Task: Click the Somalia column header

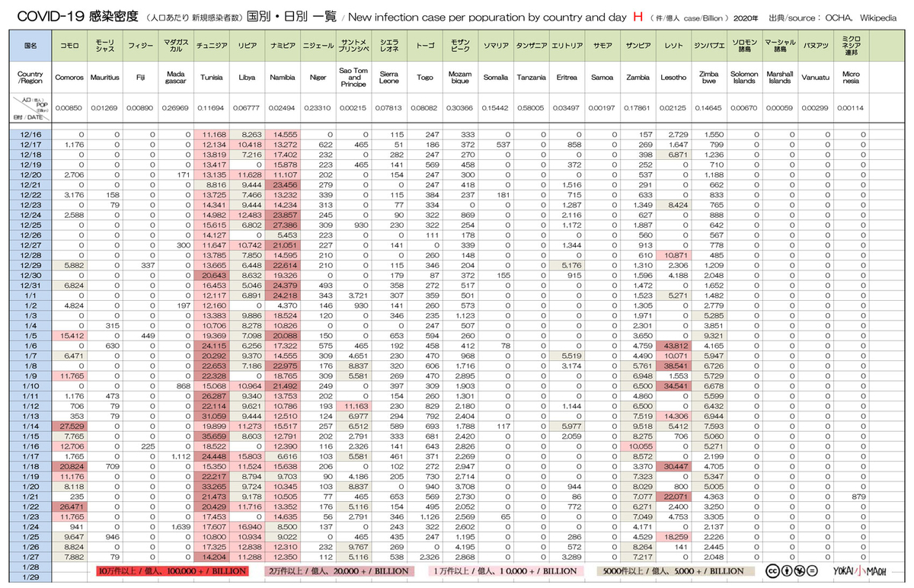Action: (496, 78)
